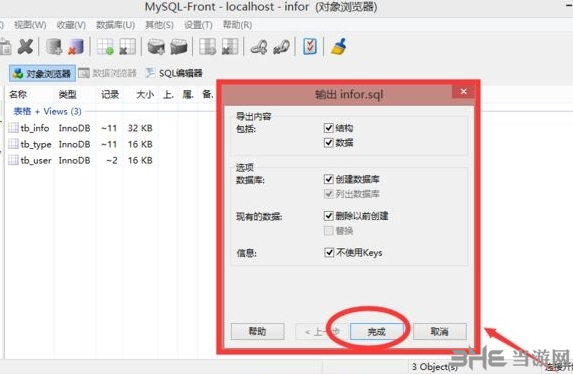Click the table icon beside tb_info

pyautogui.click(x=14, y=128)
